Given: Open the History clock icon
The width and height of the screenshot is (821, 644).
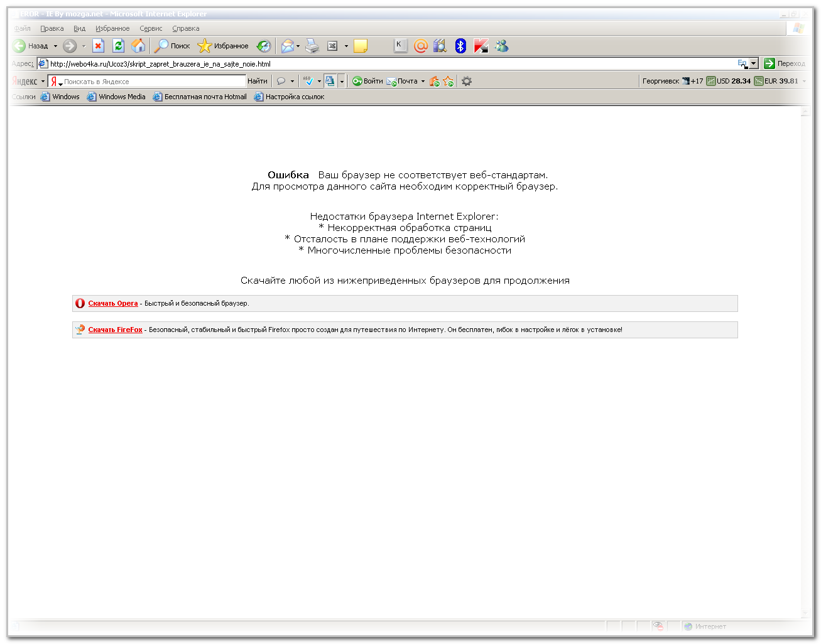Looking at the screenshot, I should (264, 46).
